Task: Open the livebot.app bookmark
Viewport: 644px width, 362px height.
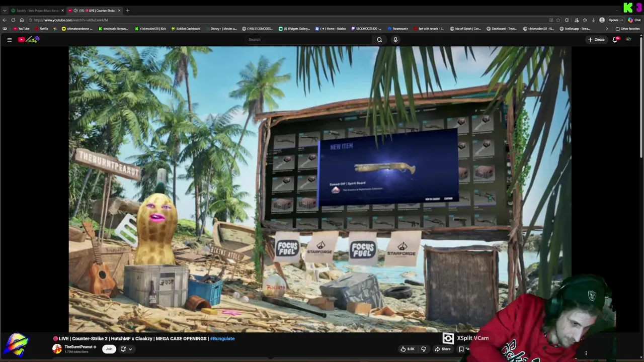Action: (575, 29)
